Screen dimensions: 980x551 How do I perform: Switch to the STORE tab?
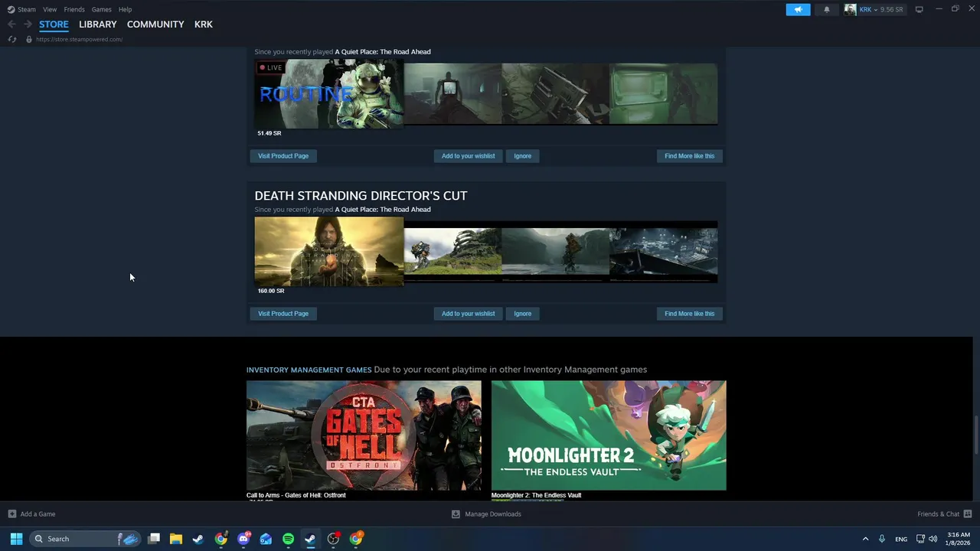54,24
